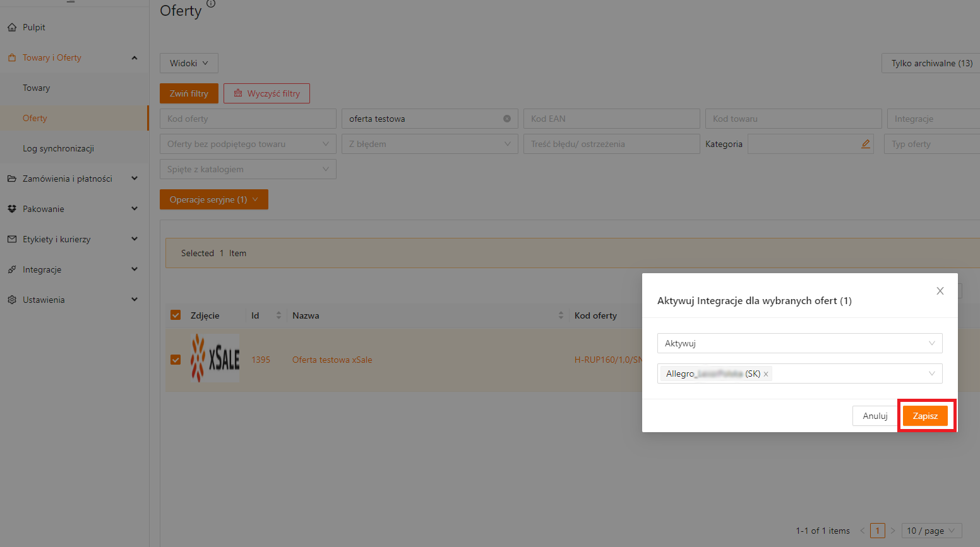Click the Integracje link icon in sidebar
This screenshot has width=980, height=547.
point(12,270)
